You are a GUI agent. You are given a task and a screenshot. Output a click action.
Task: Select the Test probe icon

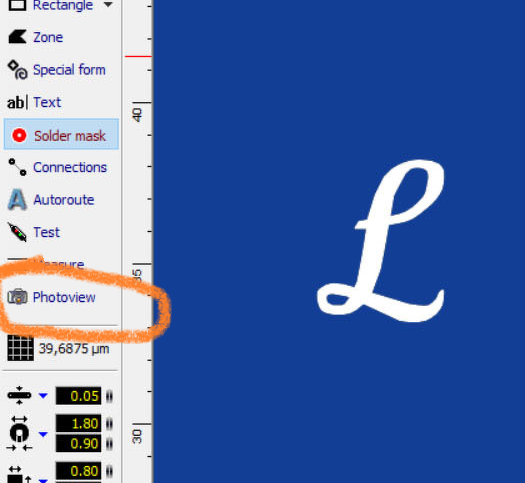tap(17, 232)
